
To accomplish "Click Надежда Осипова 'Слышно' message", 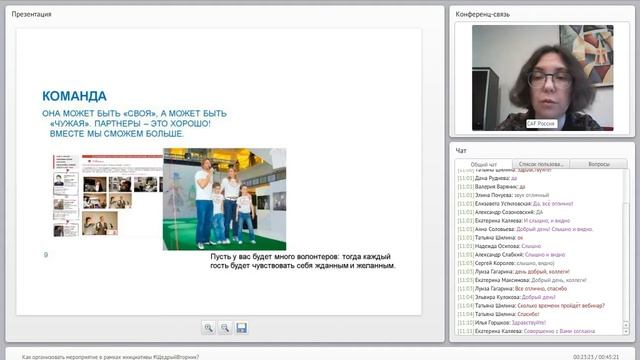I will 499,246.
